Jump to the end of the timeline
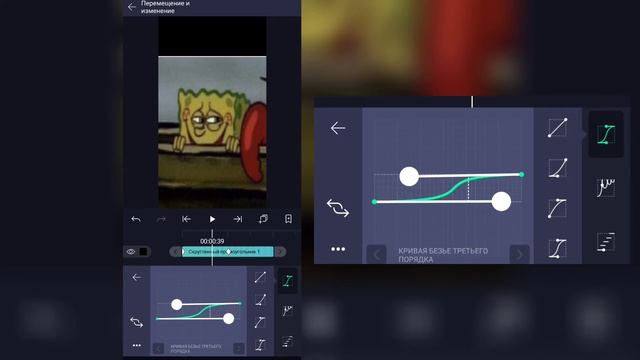640x360 pixels. [238, 219]
